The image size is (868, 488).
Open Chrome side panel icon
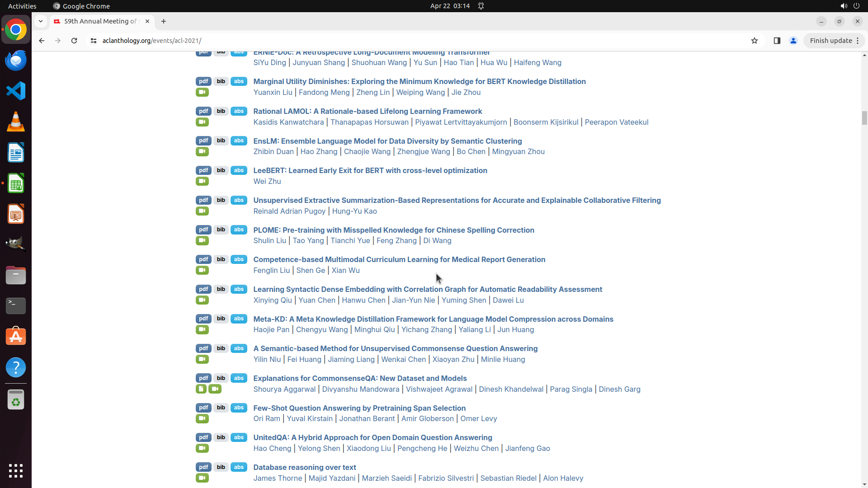click(x=777, y=41)
